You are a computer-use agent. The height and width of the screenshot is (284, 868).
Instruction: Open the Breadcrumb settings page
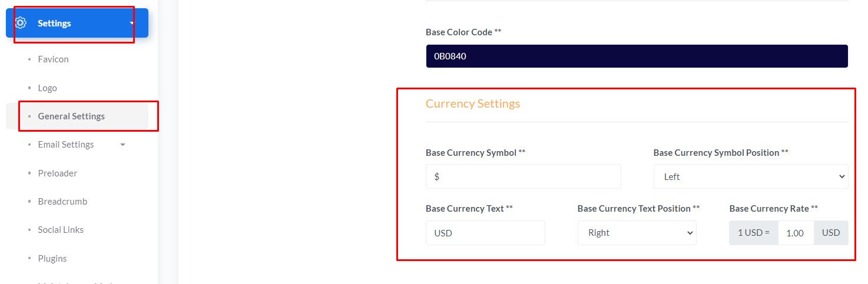click(62, 202)
